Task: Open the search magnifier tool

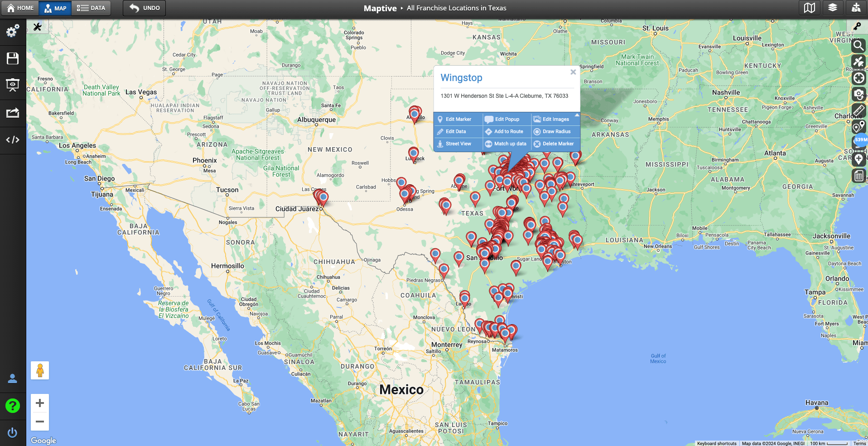Action: [858, 45]
